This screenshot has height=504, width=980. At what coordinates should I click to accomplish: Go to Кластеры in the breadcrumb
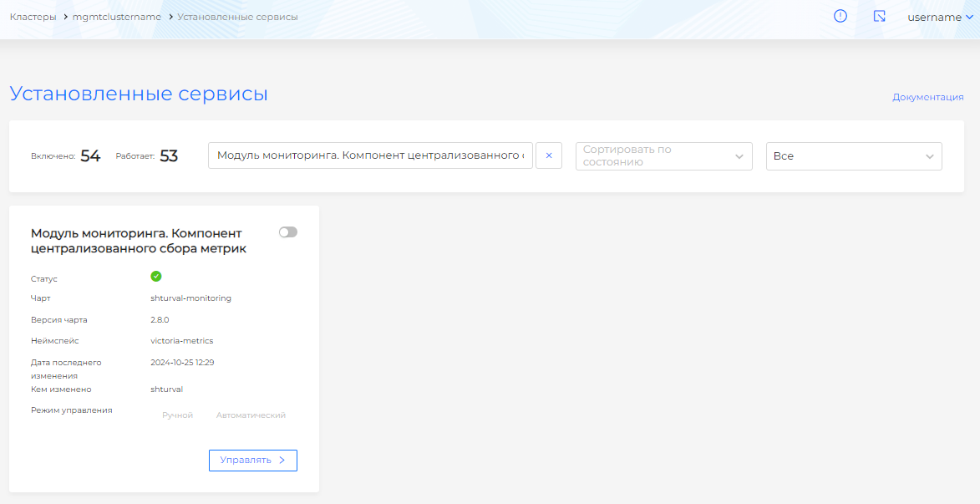(33, 17)
